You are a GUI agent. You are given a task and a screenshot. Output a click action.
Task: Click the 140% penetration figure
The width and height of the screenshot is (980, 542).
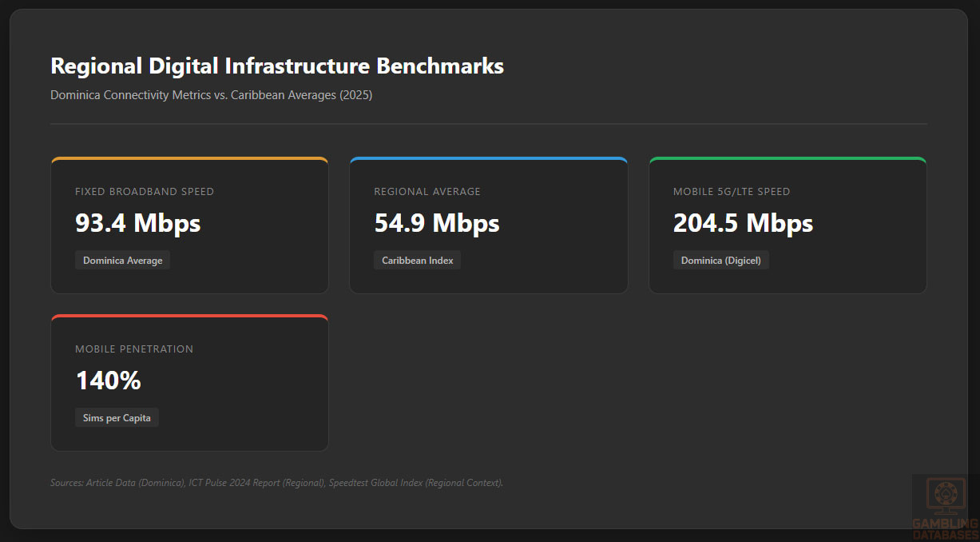[108, 381]
